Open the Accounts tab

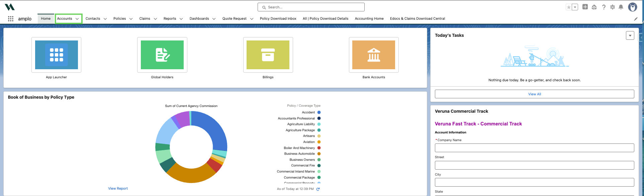(x=65, y=19)
